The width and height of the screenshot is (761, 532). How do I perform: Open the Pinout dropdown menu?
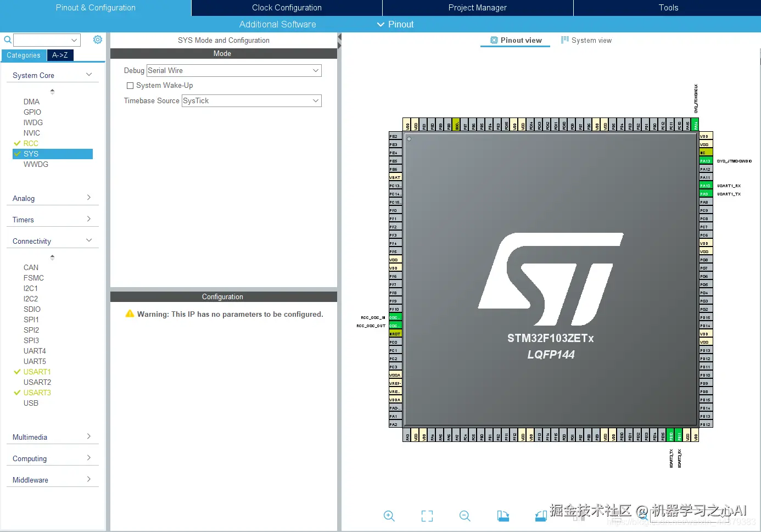(x=395, y=24)
